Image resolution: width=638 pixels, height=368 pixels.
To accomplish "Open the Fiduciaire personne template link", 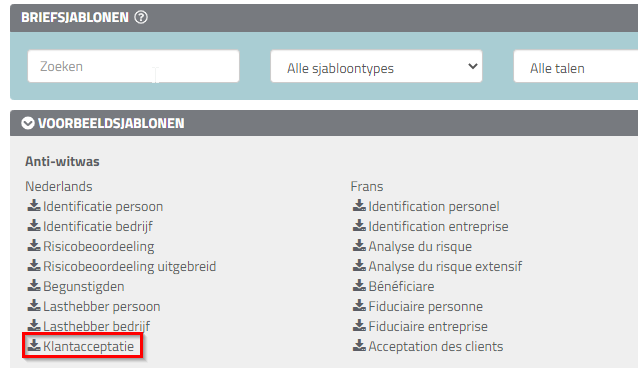I will point(426,307).
